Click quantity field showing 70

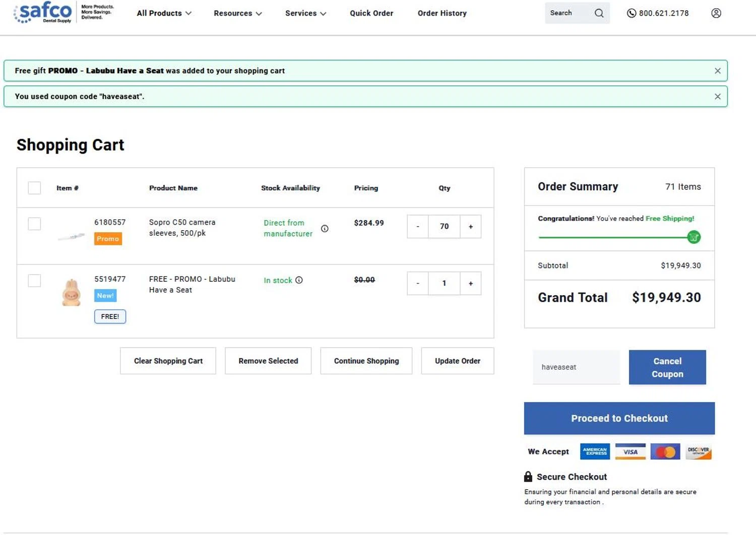[x=444, y=227]
